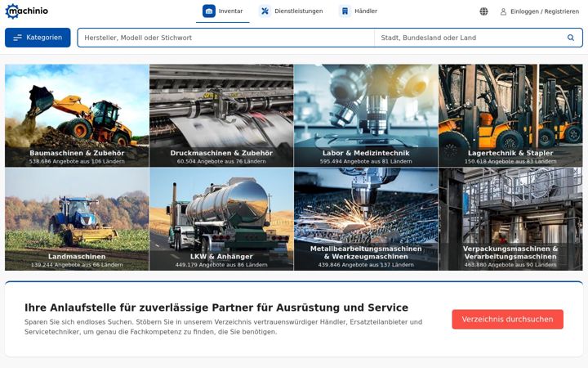The width and height of the screenshot is (588, 368).
Task: Open the Dienstleistungen tab
Action: (x=291, y=11)
